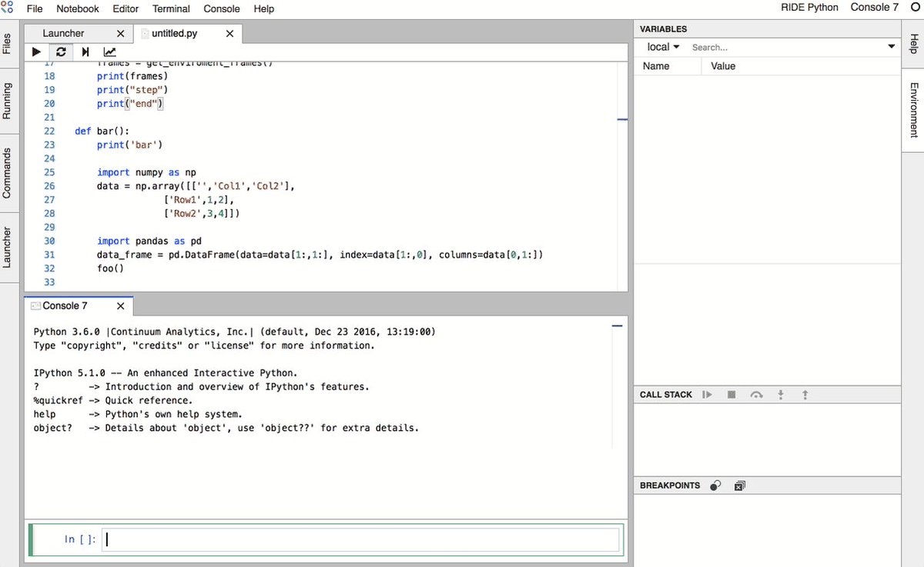Select the Environment tab on right sidebar
The image size is (924, 567).
point(914,110)
